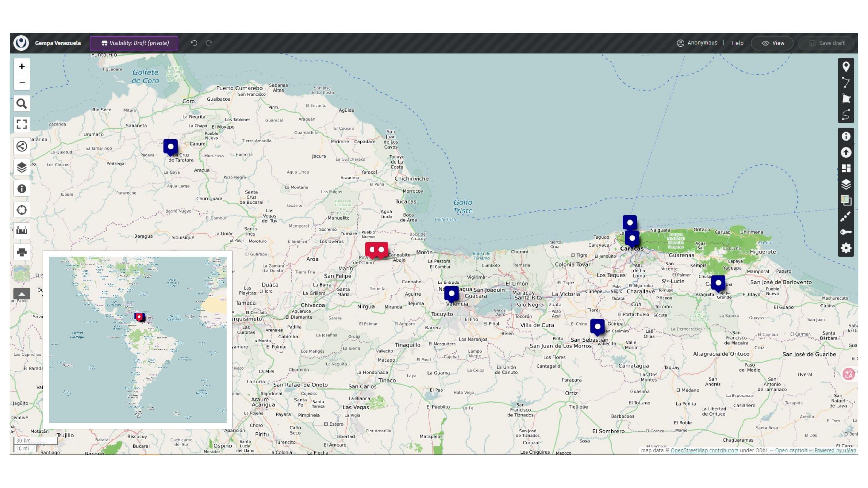Edit the map title Gempa Venezuela

[x=58, y=43]
